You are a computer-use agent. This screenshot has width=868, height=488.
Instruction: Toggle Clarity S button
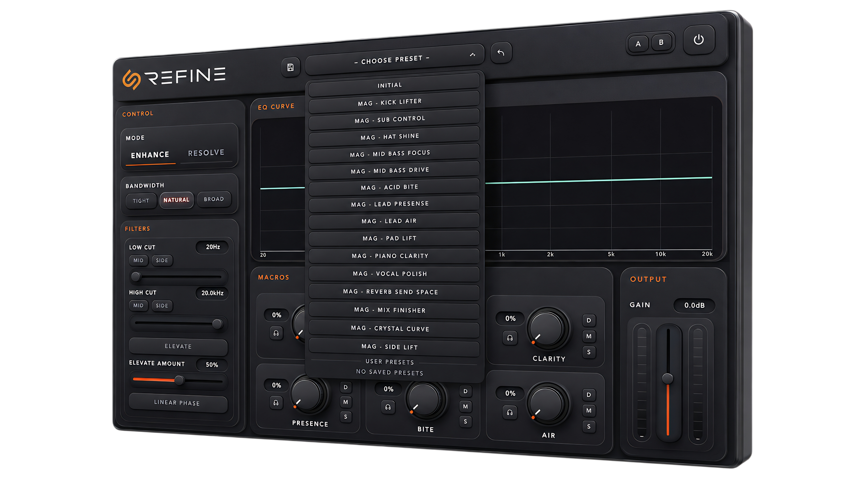589,352
